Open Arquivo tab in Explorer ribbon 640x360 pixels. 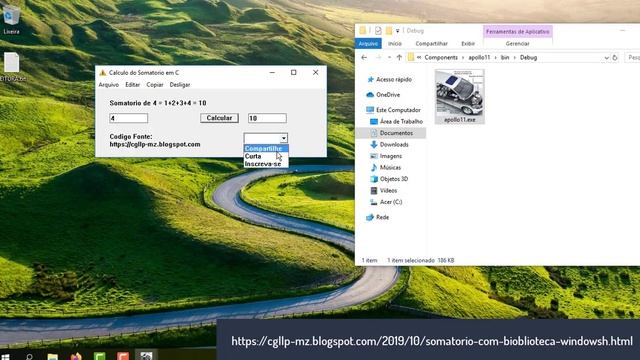pyautogui.click(x=368, y=44)
